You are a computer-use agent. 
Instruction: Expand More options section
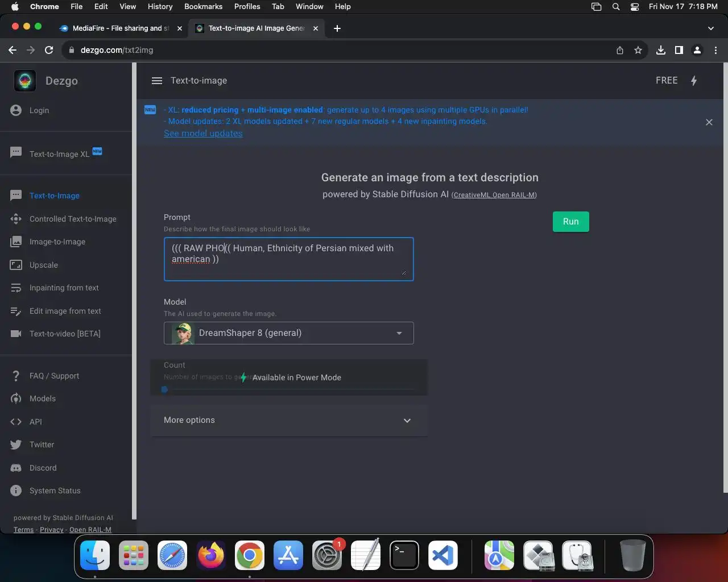[289, 421]
